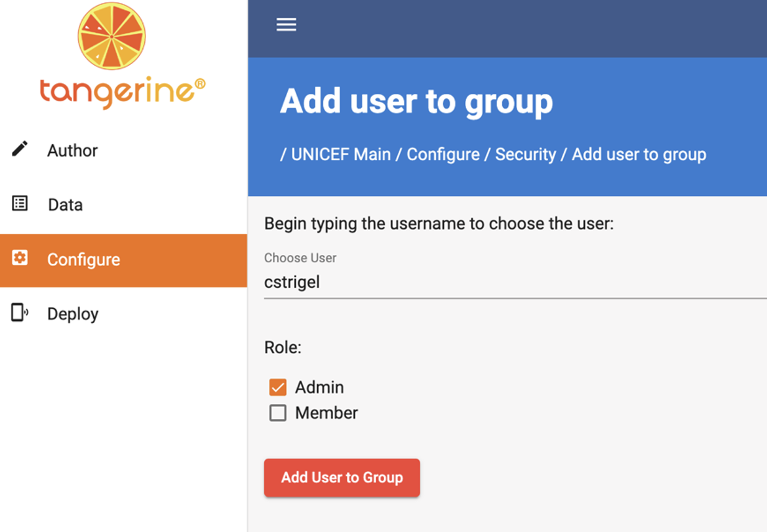Go to the Deploy sidebar menu item
Viewport: 767px width, 532px height.
[124, 314]
